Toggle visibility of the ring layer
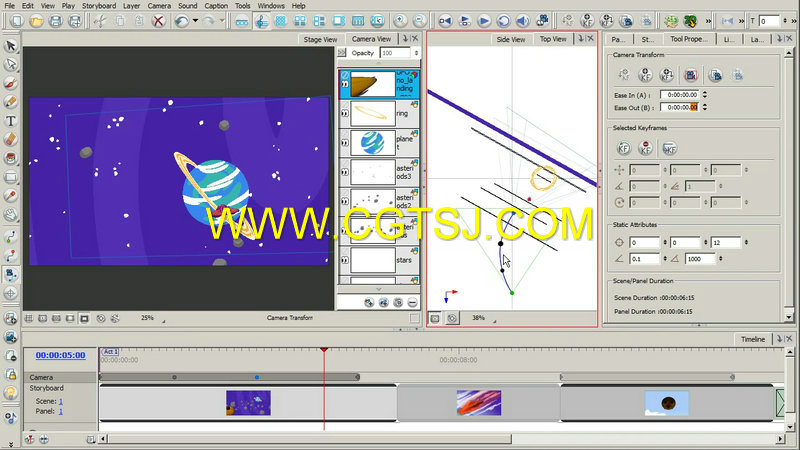 (x=345, y=113)
